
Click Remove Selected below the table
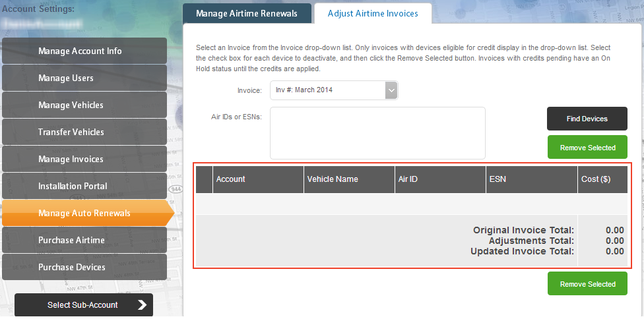[x=587, y=283]
